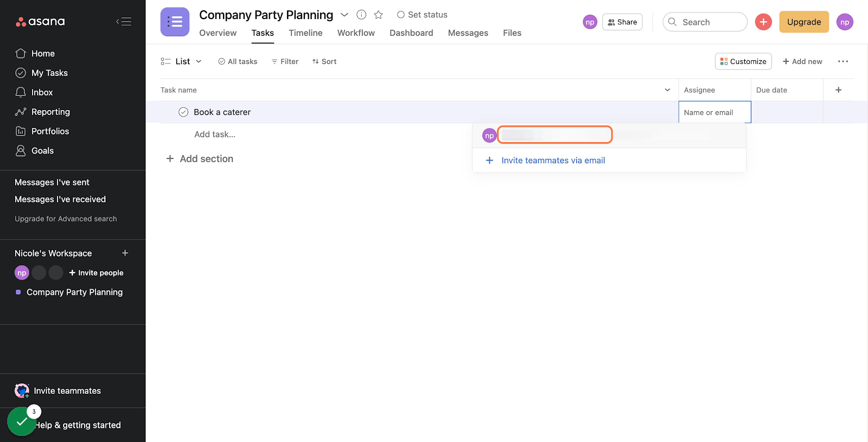
Task: Open project title dropdown arrow
Action: click(344, 15)
